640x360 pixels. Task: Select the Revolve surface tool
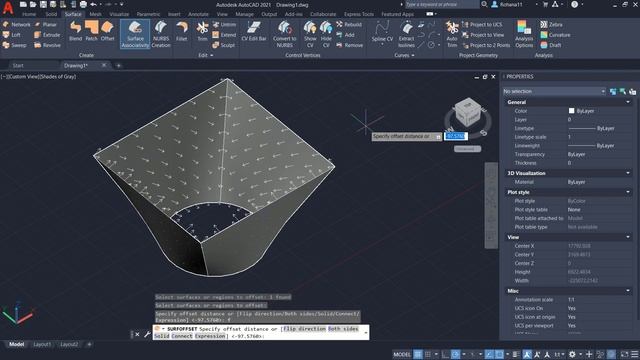[x=47, y=45]
